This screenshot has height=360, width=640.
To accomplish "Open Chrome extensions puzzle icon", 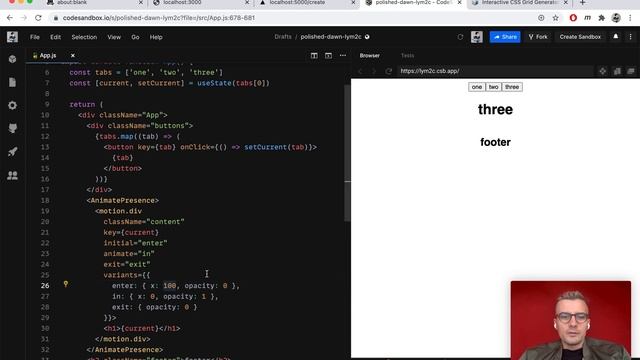I will pos(601,18).
